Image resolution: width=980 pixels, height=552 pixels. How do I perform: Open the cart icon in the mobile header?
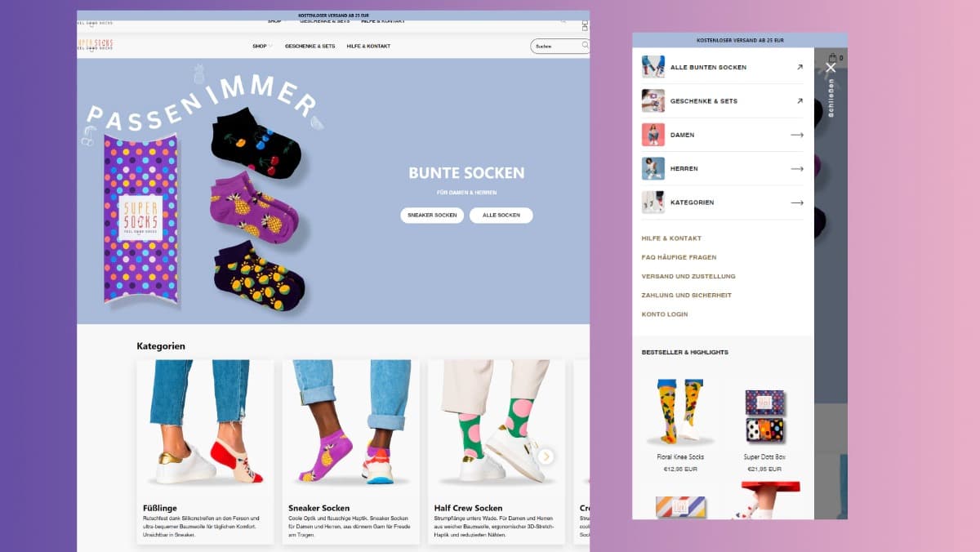(x=832, y=58)
